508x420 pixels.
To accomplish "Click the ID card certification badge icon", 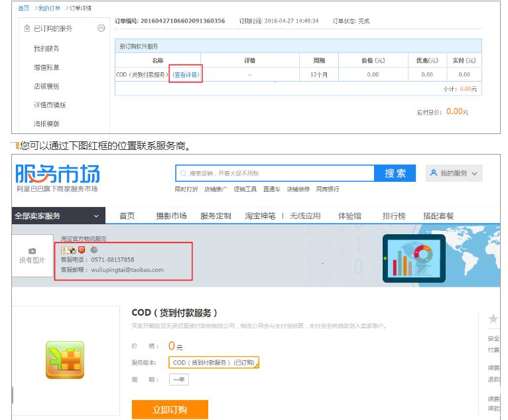I will point(68,250).
